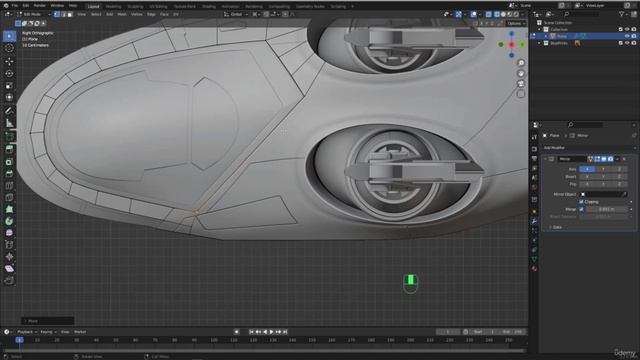This screenshot has width=640, height=360.
Task: Select the Shear tool
Action: click(9, 269)
